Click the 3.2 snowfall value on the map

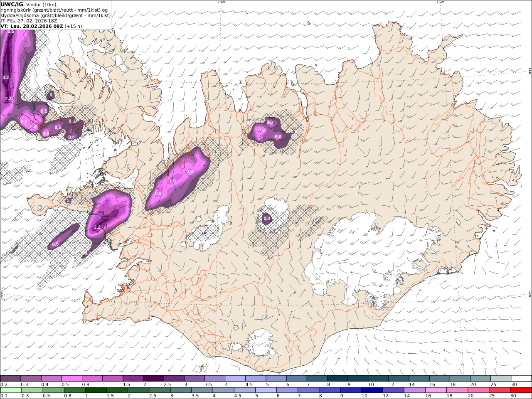point(6,77)
